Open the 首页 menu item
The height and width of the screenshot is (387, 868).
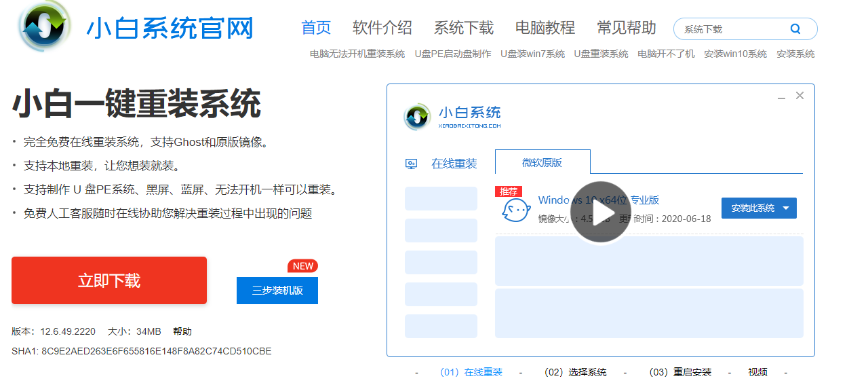tap(316, 28)
